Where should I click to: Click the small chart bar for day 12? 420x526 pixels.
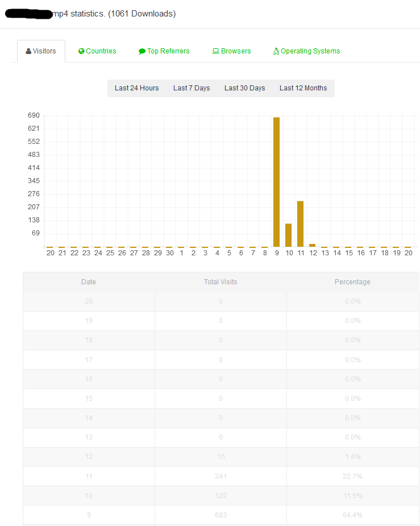coord(313,246)
